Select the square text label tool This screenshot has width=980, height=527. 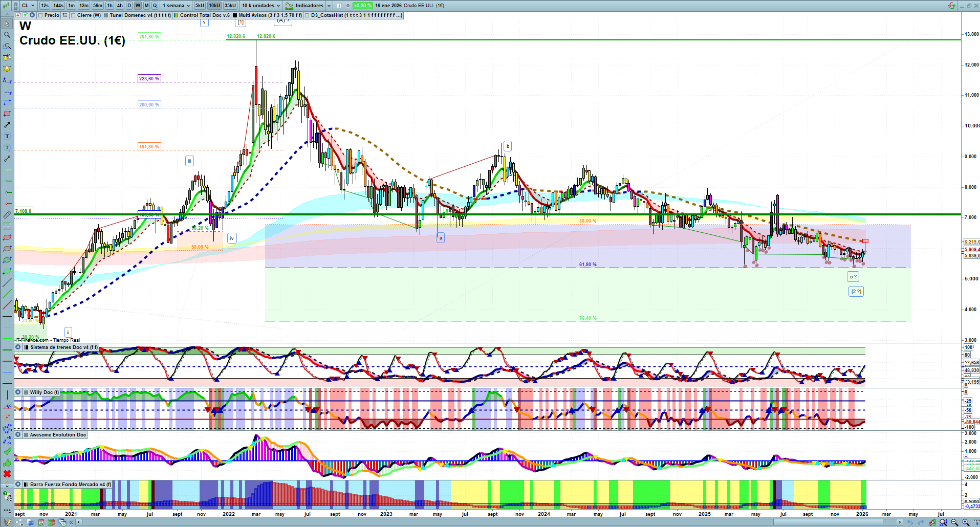pos(7,136)
